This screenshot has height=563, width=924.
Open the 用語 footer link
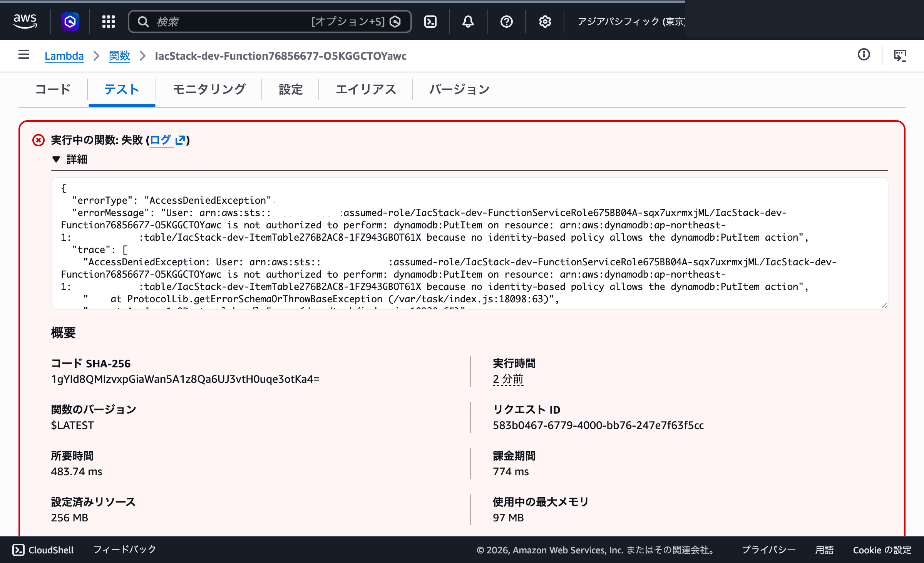pos(824,550)
